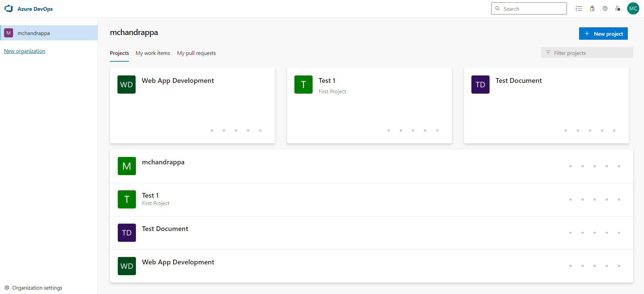Click the WD avatar in Web App Development list row
Image resolution: width=644 pixels, height=294 pixels.
pos(127,266)
